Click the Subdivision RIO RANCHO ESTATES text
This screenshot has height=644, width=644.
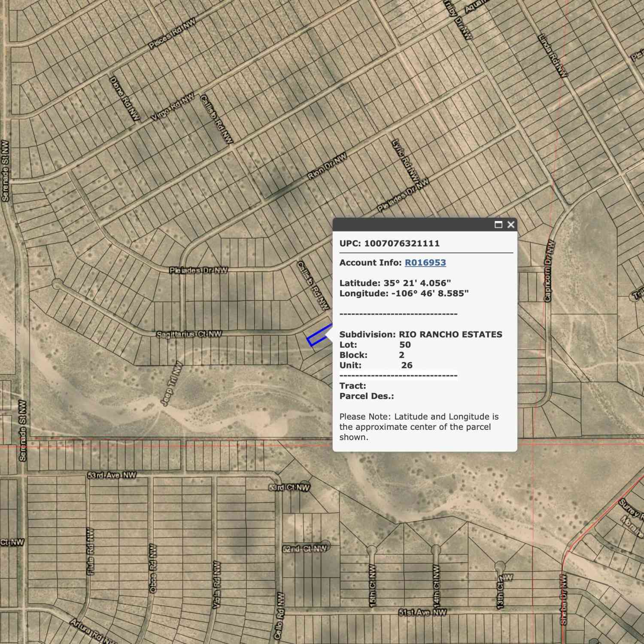pyautogui.click(x=421, y=334)
